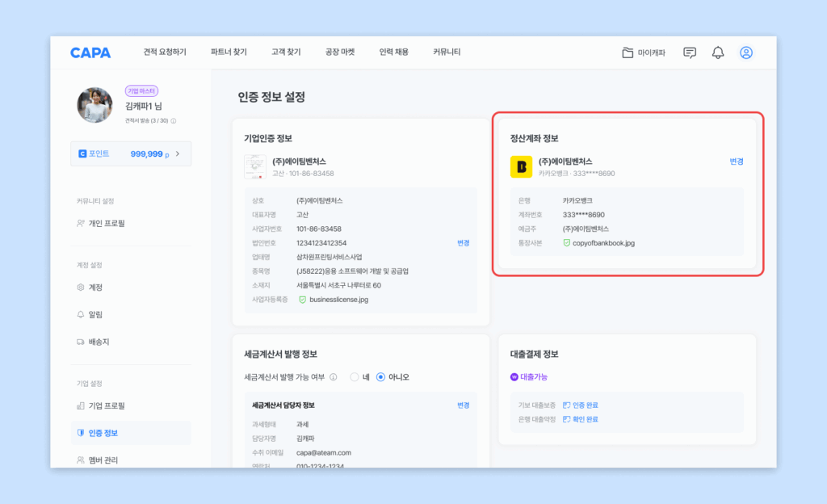
Task: Click 변경 in 세금계산서 담당자 정보
Action: [463, 405]
